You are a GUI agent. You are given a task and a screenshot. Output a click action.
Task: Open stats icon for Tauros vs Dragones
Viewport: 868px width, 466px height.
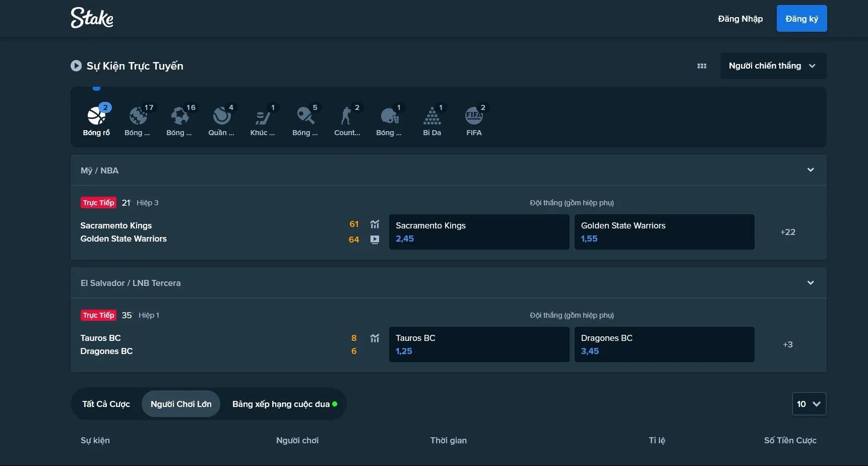(375, 338)
